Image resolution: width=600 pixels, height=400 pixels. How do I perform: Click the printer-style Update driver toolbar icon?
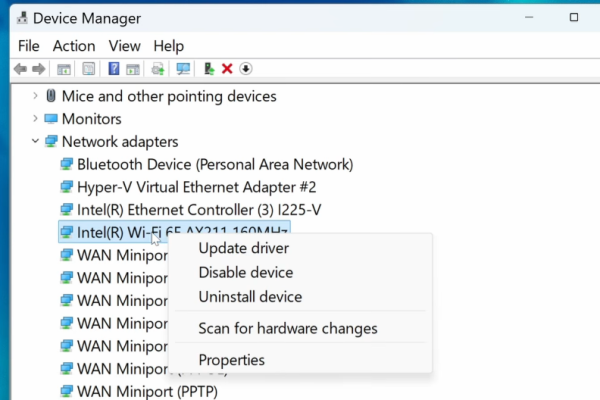point(158,69)
